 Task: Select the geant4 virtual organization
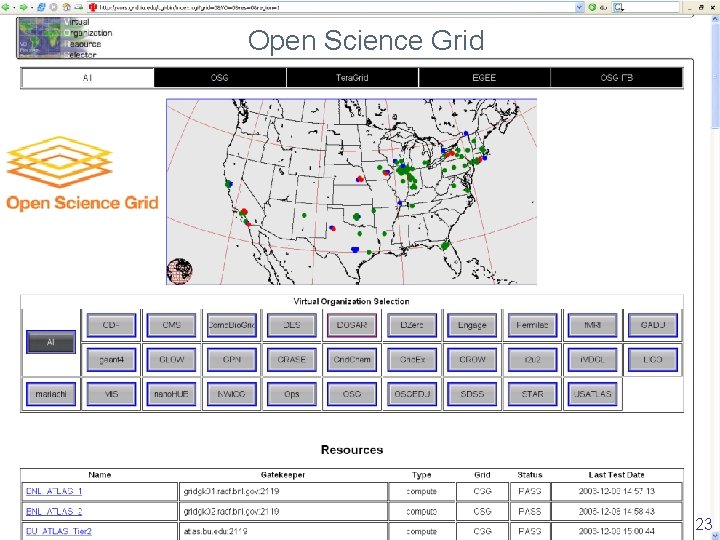coord(111,360)
